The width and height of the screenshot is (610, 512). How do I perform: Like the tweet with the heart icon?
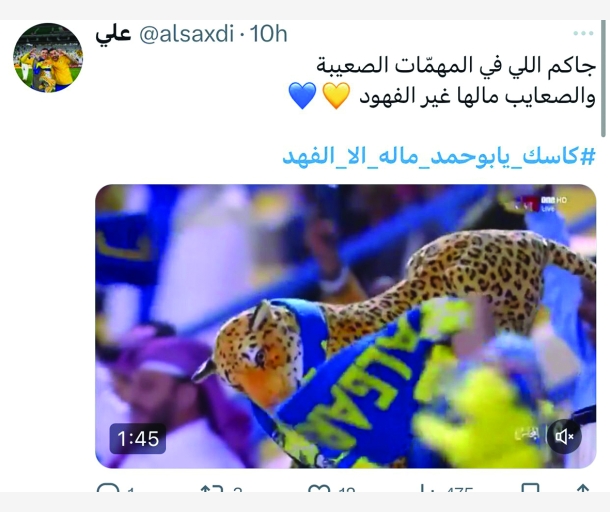pos(319,489)
